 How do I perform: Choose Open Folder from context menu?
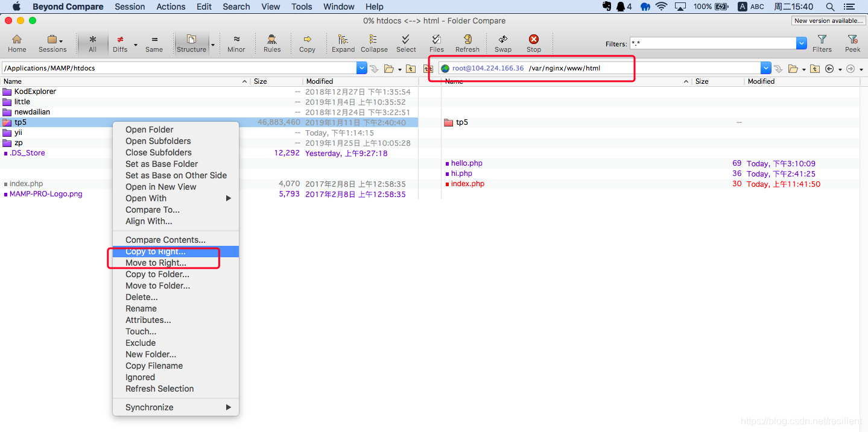(x=176, y=130)
